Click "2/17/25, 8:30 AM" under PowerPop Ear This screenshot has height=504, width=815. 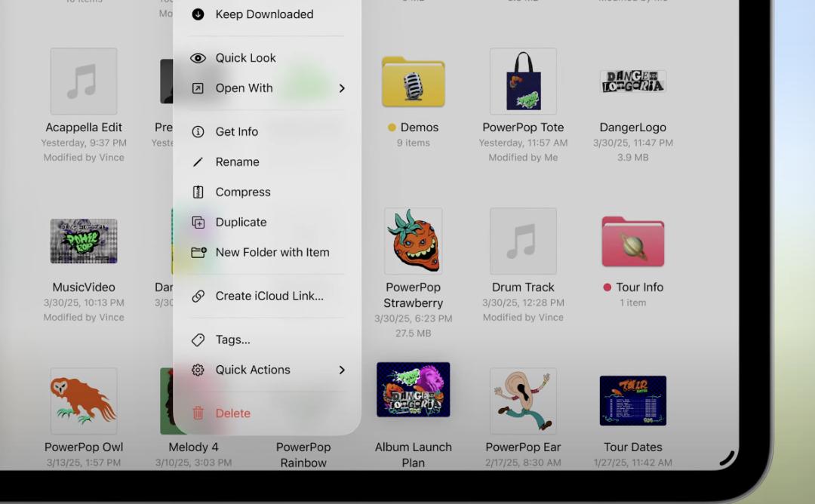[x=523, y=463]
